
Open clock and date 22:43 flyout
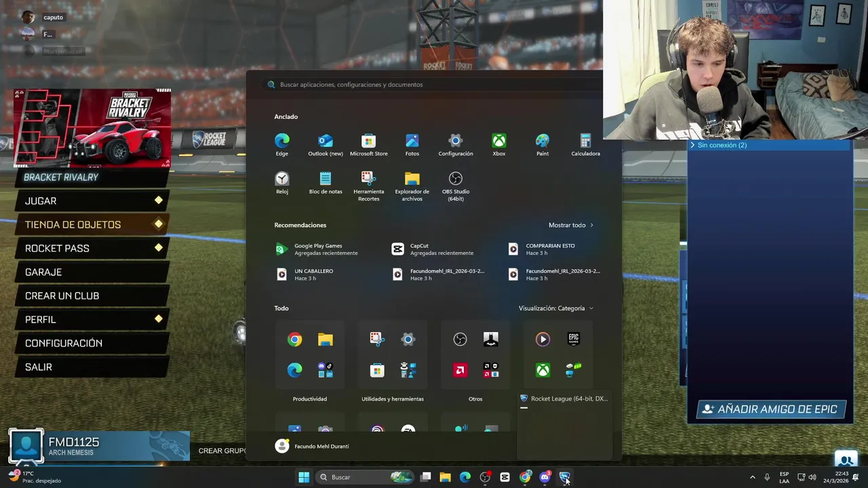[835, 477]
